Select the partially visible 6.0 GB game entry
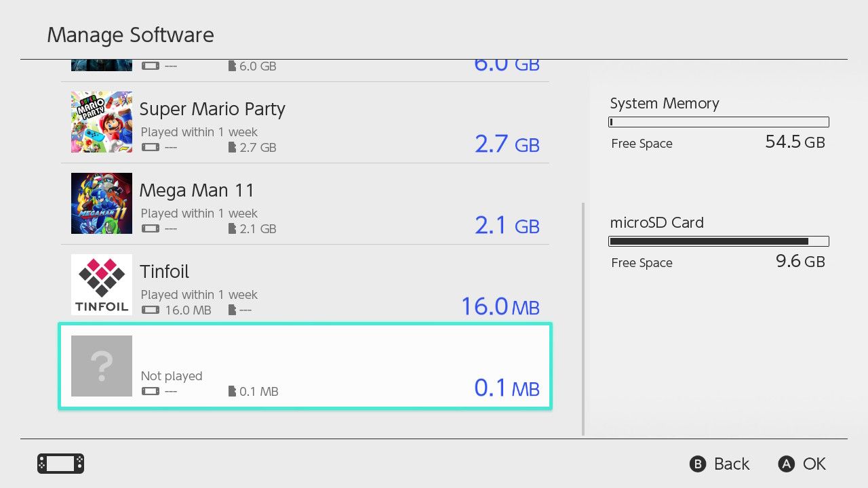Viewport: 868px width, 488px height. tap(305, 70)
